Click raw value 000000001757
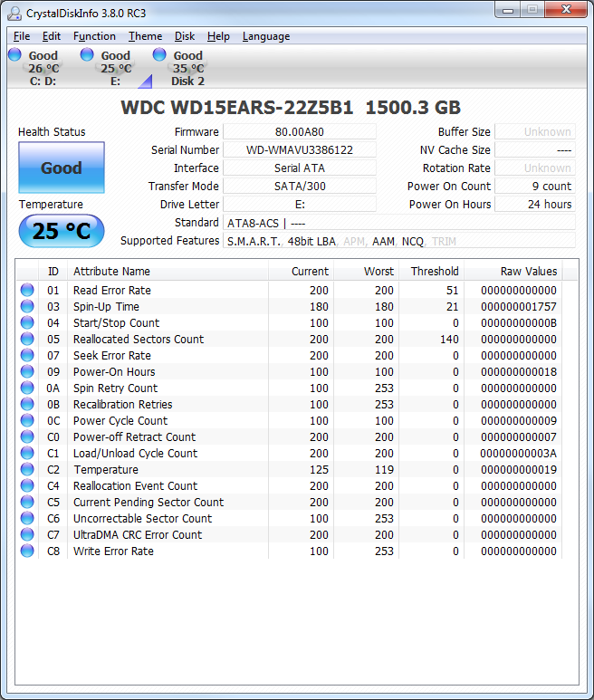This screenshot has width=594, height=700. click(519, 307)
